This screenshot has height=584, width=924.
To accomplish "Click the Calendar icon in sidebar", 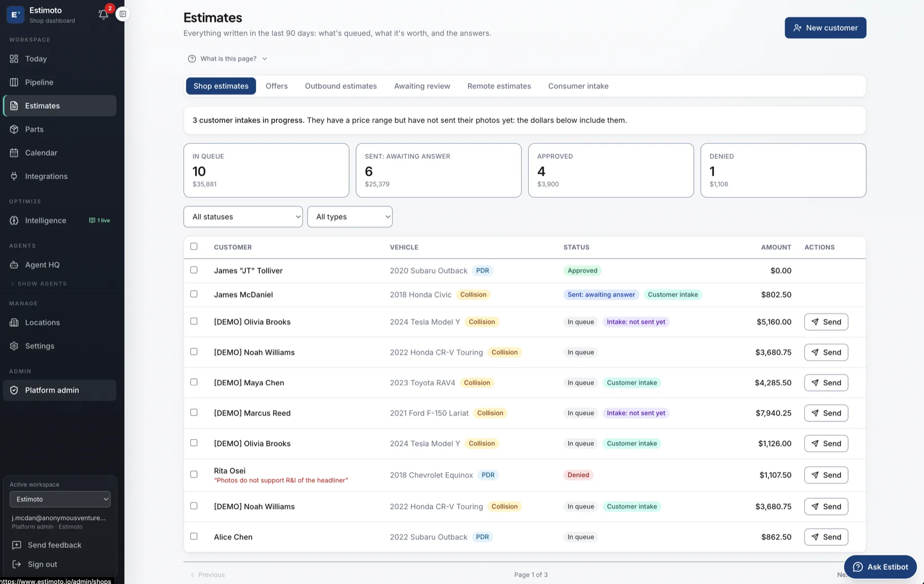I will click(x=14, y=153).
